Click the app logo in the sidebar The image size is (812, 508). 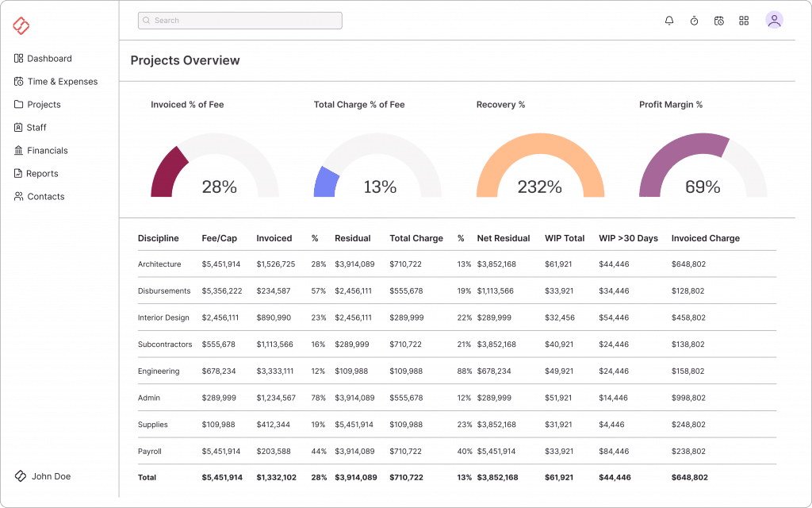coord(21,26)
